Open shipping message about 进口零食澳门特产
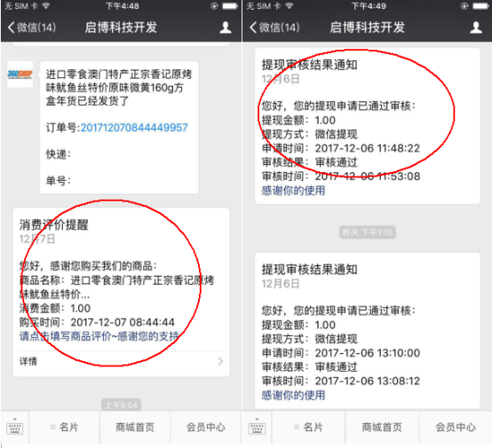The image size is (492, 448). [x=119, y=128]
